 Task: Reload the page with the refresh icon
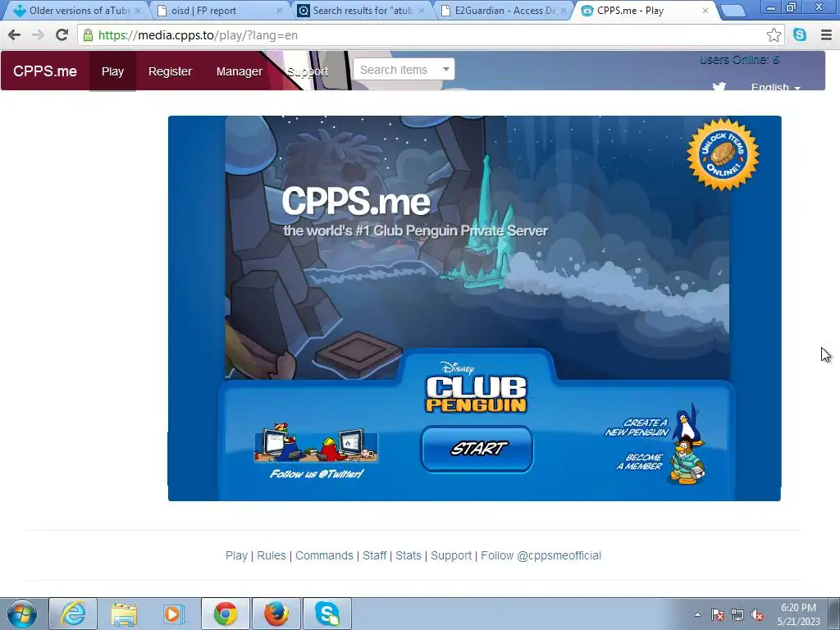coord(62,34)
